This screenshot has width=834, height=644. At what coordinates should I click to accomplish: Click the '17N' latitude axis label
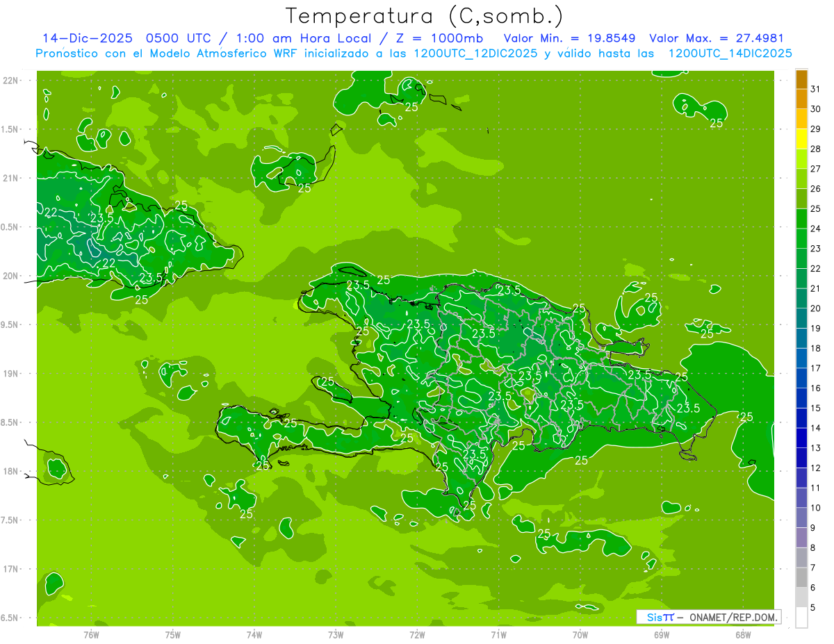(x=10, y=569)
